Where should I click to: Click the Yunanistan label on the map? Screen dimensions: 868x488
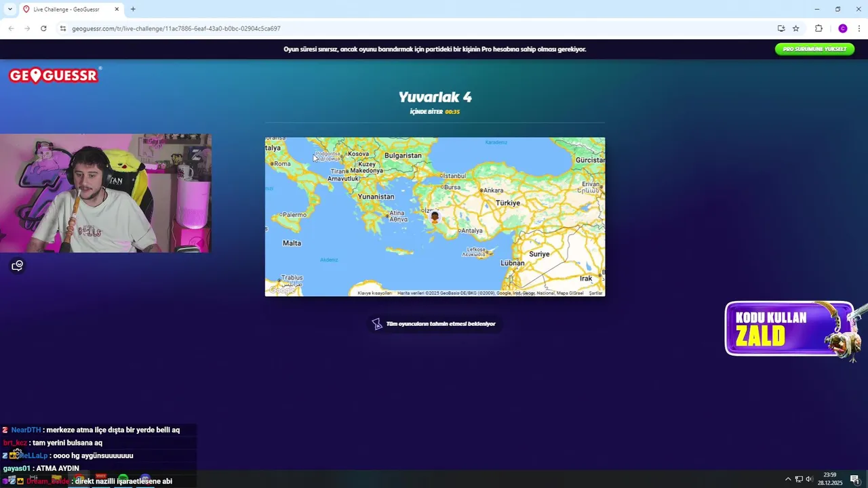(x=376, y=197)
